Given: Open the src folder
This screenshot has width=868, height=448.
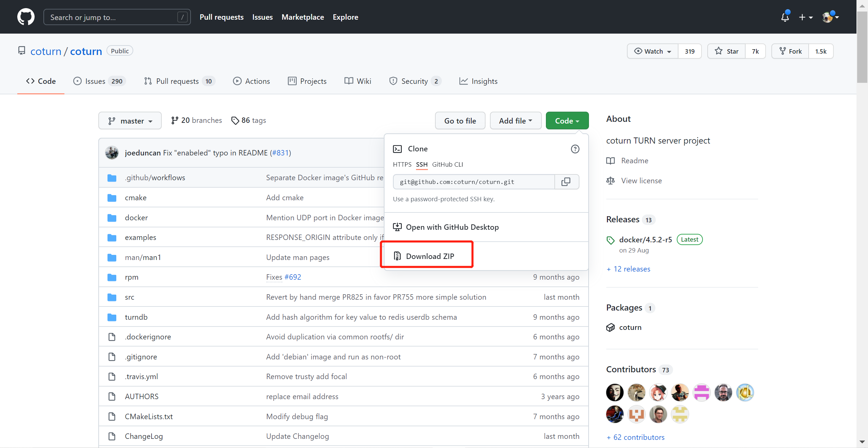Looking at the screenshot, I should tap(130, 297).
